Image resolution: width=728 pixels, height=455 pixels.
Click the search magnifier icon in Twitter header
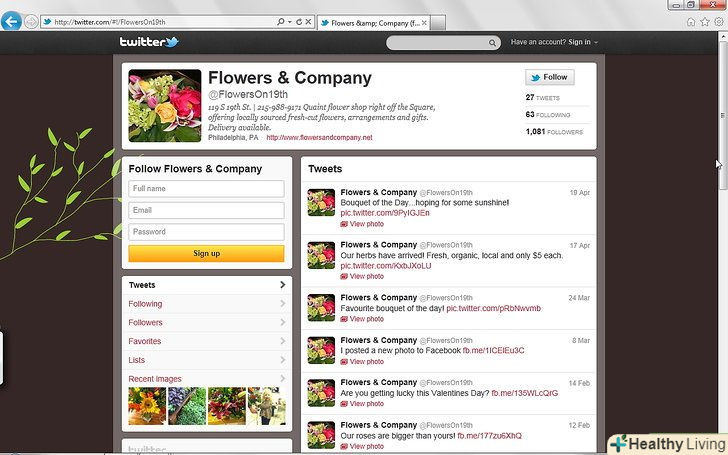[492, 43]
